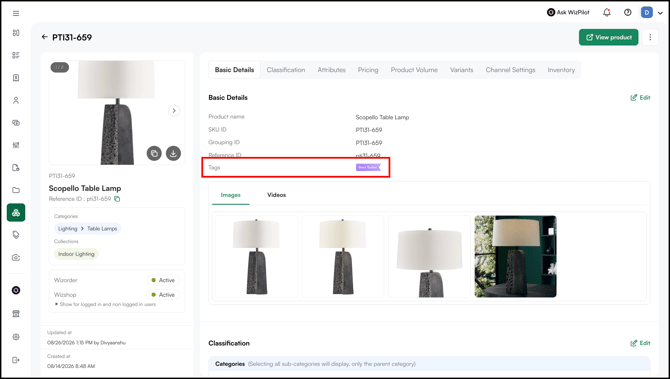Click the Wizorder Active status badge
Viewport: 670px width, 379px height.
coord(163,280)
